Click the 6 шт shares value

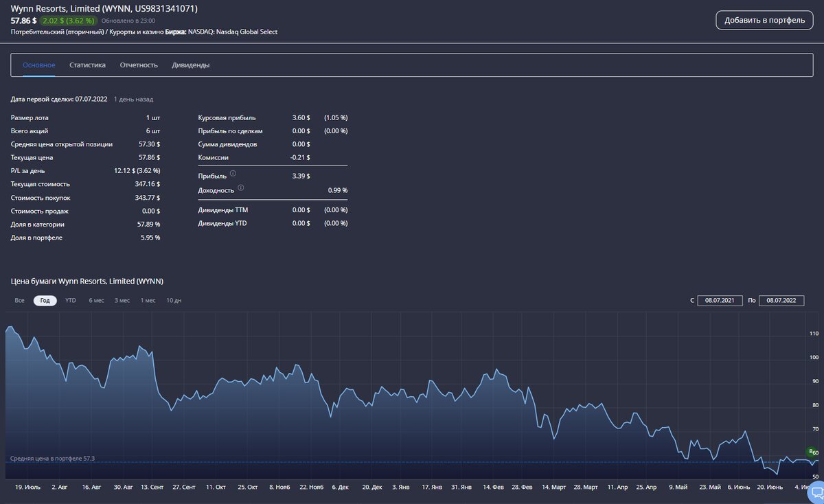point(154,131)
